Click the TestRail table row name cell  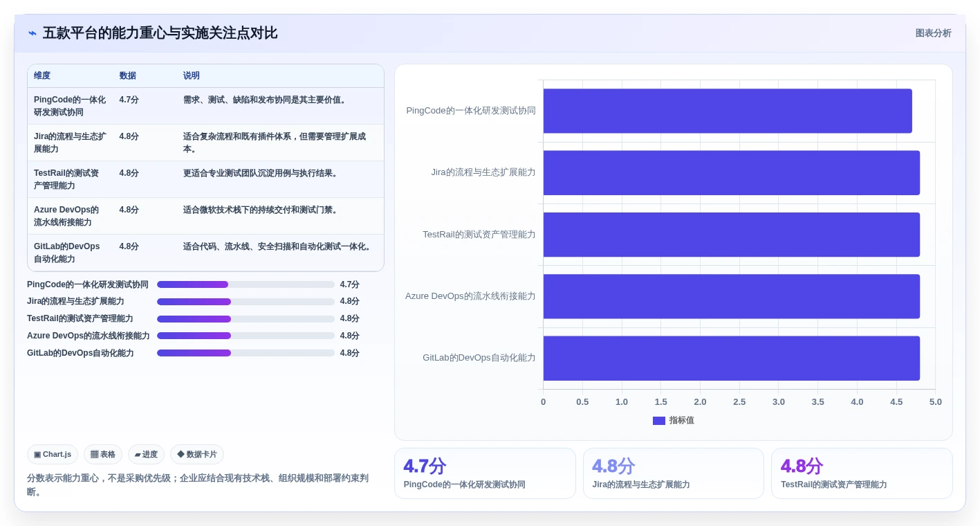point(67,179)
